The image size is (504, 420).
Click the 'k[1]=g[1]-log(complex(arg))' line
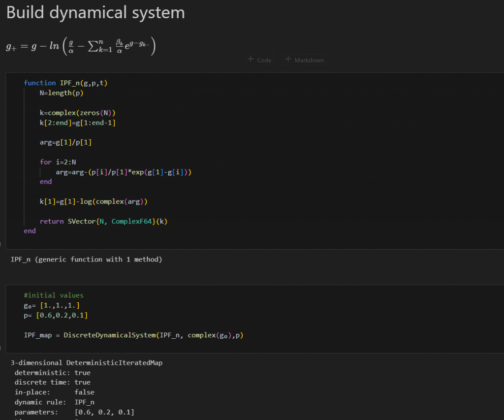click(x=94, y=201)
